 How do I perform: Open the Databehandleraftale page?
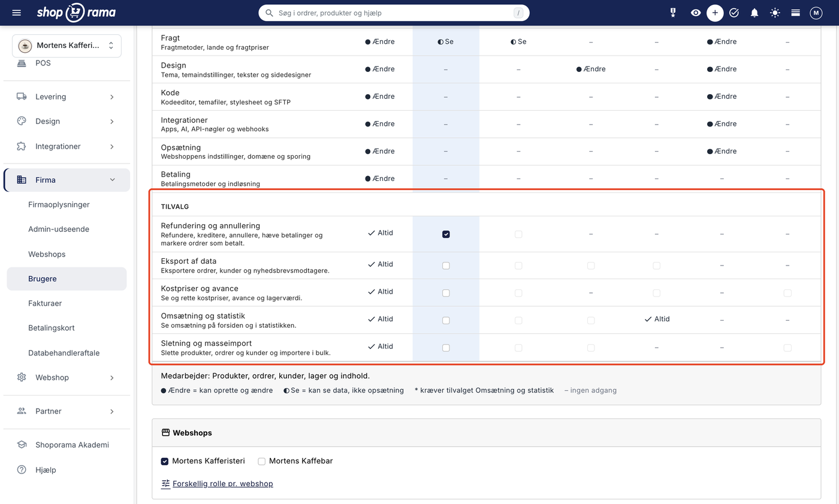pyautogui.click(x=64, y=353)
